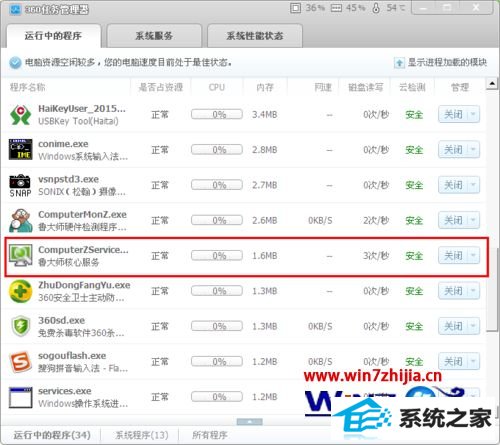Switch to 系统服务 tab
The height and width of the screenshot is (445, 500).
coord(154,36)
